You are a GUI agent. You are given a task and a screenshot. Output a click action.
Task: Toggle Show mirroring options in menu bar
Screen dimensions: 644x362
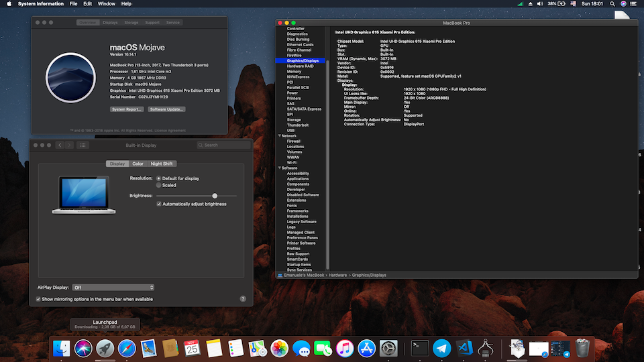point(38,299)
